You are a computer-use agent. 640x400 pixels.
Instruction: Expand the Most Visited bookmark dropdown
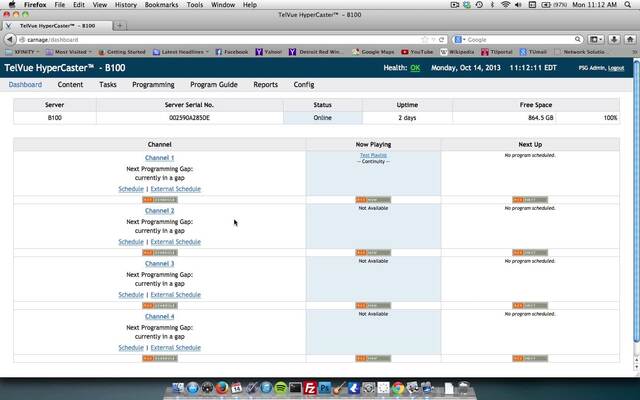tap(74, 51)
